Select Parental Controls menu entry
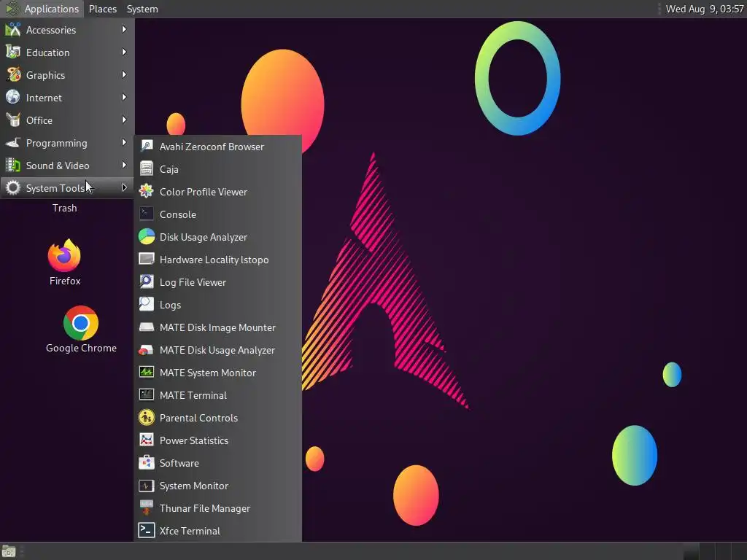 (x=198, y=418)
